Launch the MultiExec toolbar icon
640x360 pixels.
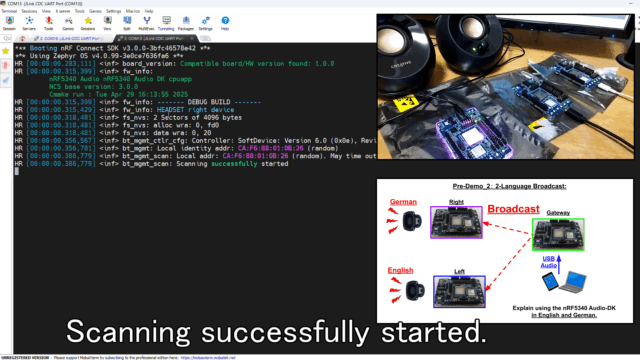(147, 23)
